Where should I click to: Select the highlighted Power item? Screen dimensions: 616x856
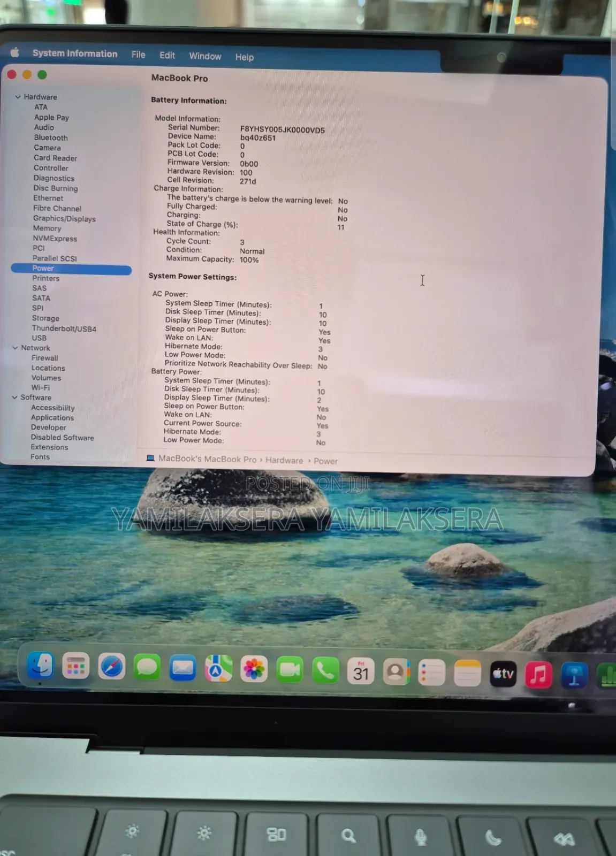[71, 269]
